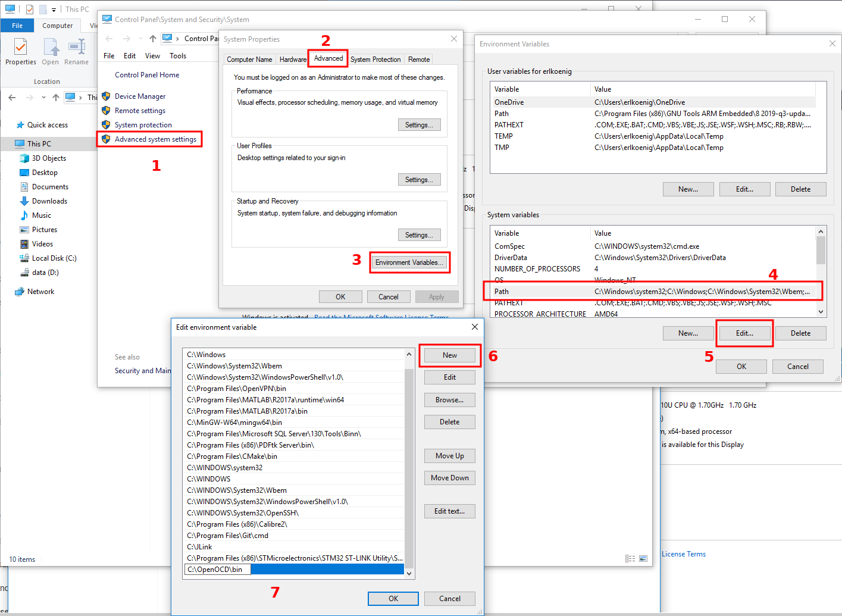
Task: Open Device Manager shield link
Action: [140, 96]
